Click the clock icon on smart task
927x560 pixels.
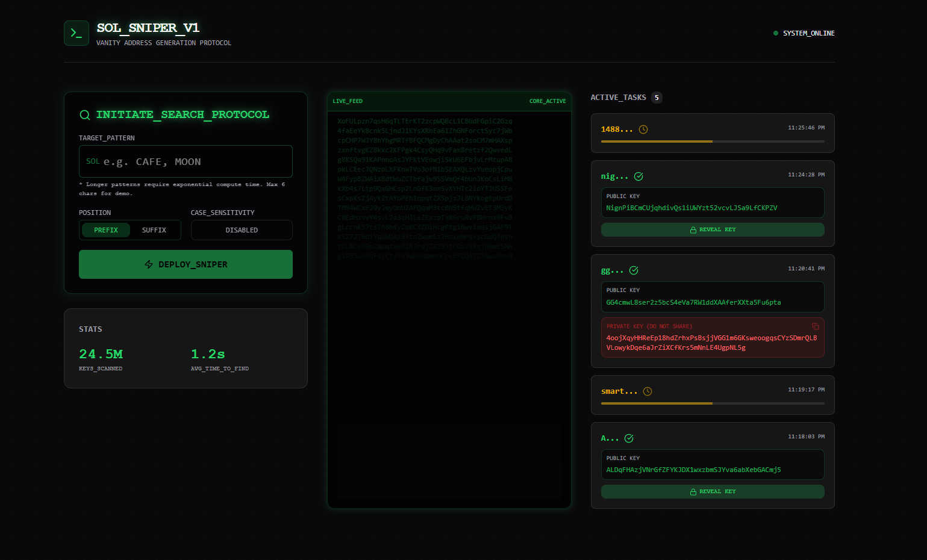648,391
